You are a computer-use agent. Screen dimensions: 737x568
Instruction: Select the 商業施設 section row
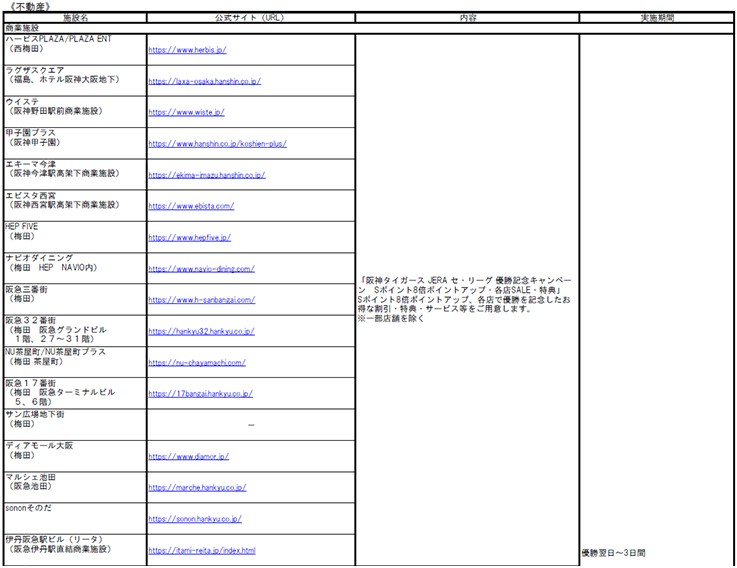pyautogui.click(x=368, y=28)
